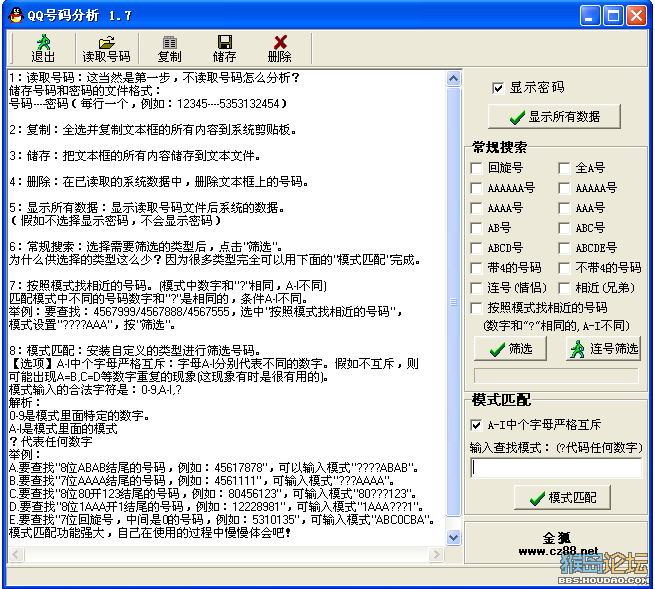The image size is (655, 589).
Task: Enable the ABCDE号 checkbox
Action: 564,248
